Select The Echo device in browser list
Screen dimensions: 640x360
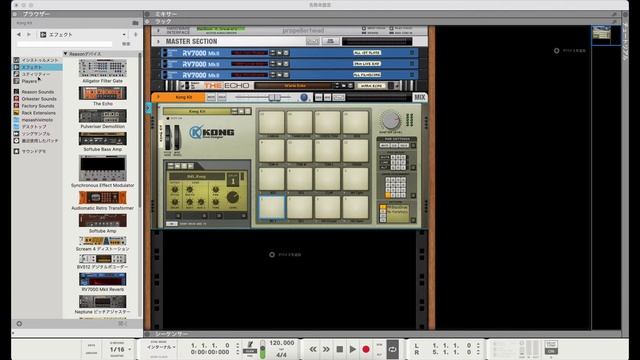coord(102,93)
